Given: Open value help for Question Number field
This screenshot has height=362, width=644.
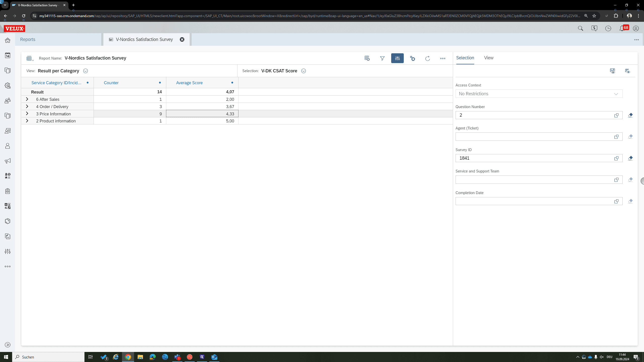Looking at the screenshot, I should coord(616,115).
